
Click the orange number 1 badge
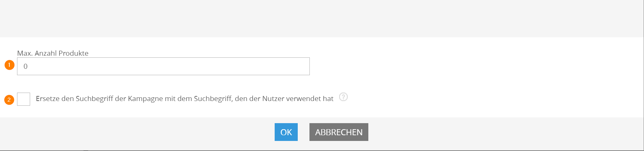pyautogui.click(x=9, y=65)
